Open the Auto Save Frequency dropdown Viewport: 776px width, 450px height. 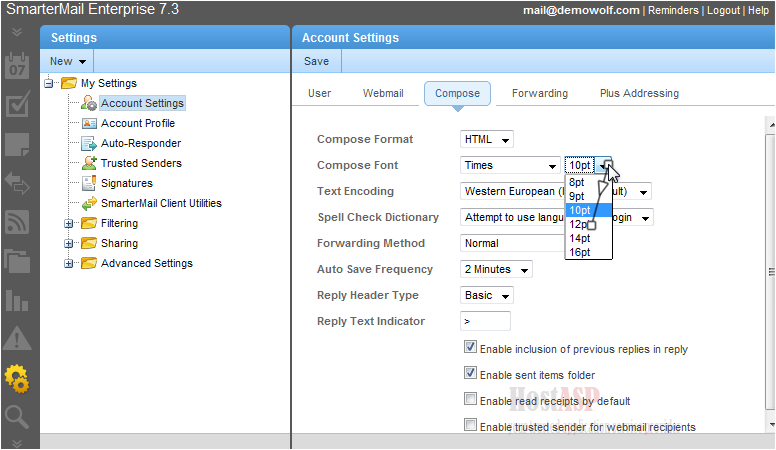point(496,269)
